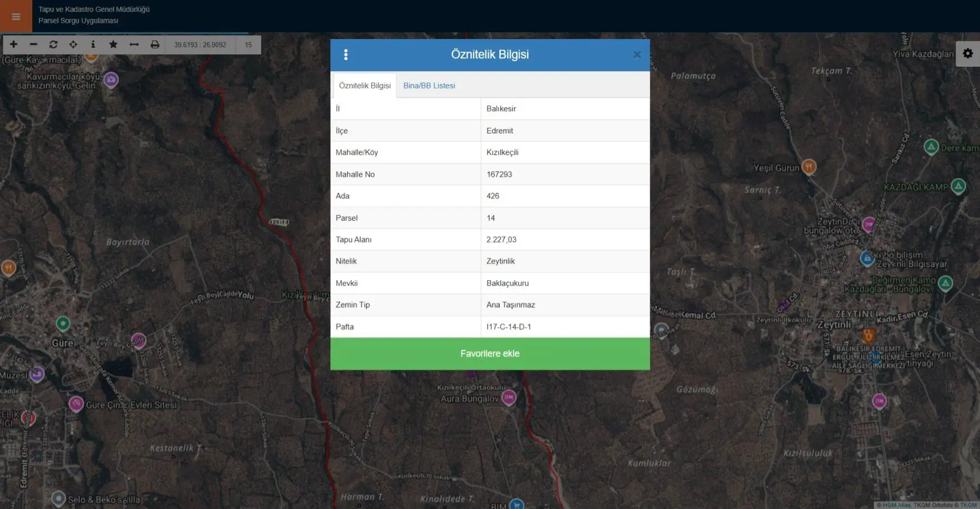Image resolution: width=980 pixels, height=509 pixels.
Task: Click the Zemin Tip value Ana Taşınmaz
Action: (x=565, y=305)
